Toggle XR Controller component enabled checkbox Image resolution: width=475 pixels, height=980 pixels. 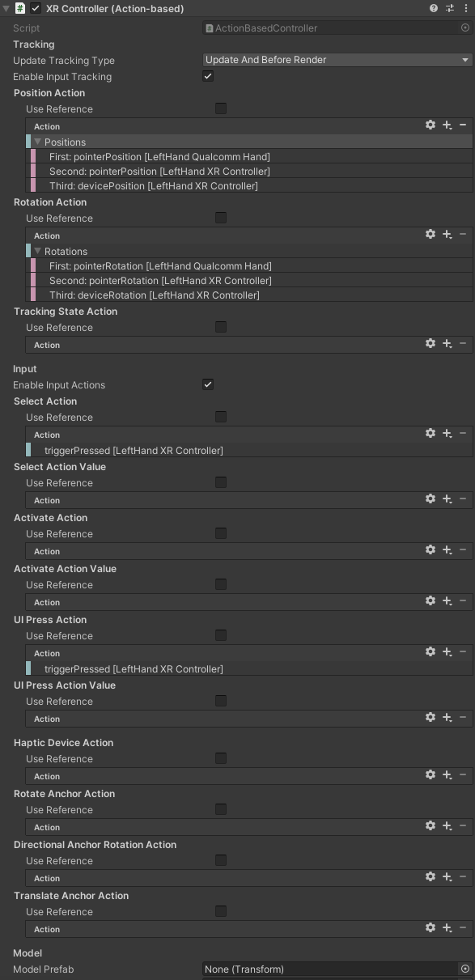(36, 8)
